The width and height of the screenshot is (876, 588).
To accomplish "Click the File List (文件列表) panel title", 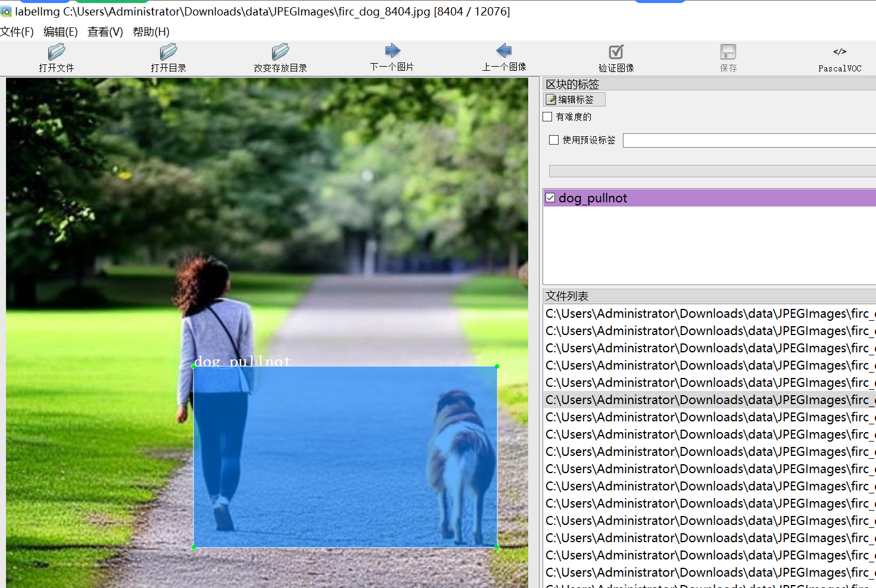I will coord(567,296).
